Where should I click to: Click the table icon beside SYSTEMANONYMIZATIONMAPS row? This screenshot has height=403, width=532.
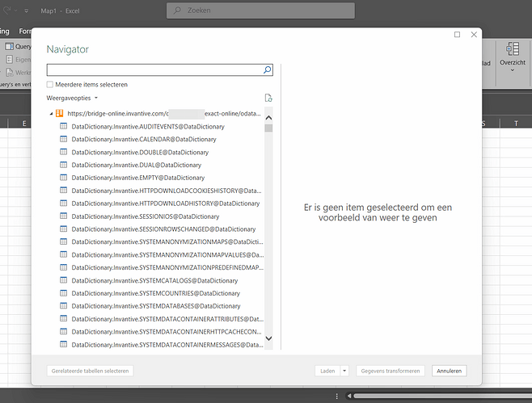point(63,241)
